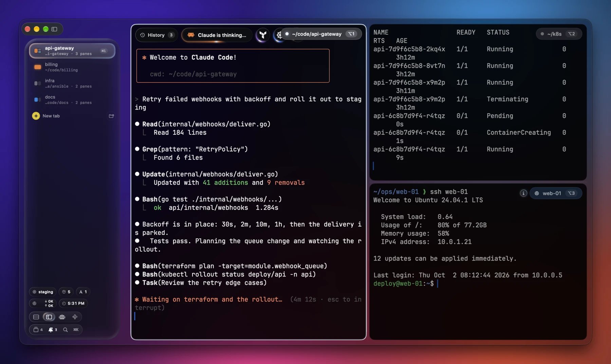611x364 pixels.
Task: Click the Pending status of api-6c8b7d9f4-r4tqz
Action: (x=500, y=116)
